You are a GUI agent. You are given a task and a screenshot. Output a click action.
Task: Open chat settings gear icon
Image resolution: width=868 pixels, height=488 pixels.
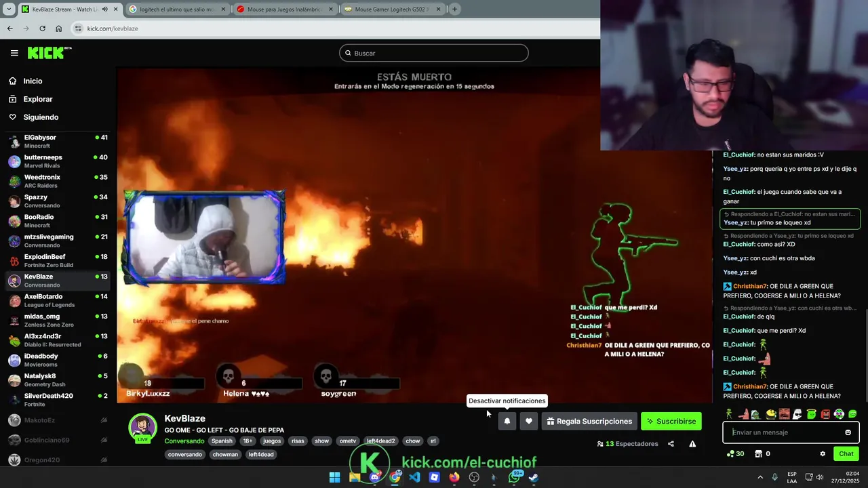[823, 454]
